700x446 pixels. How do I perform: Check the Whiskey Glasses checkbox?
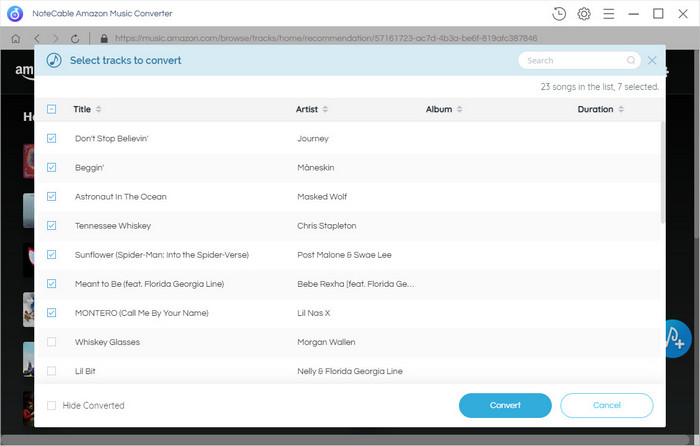(51, 342)
